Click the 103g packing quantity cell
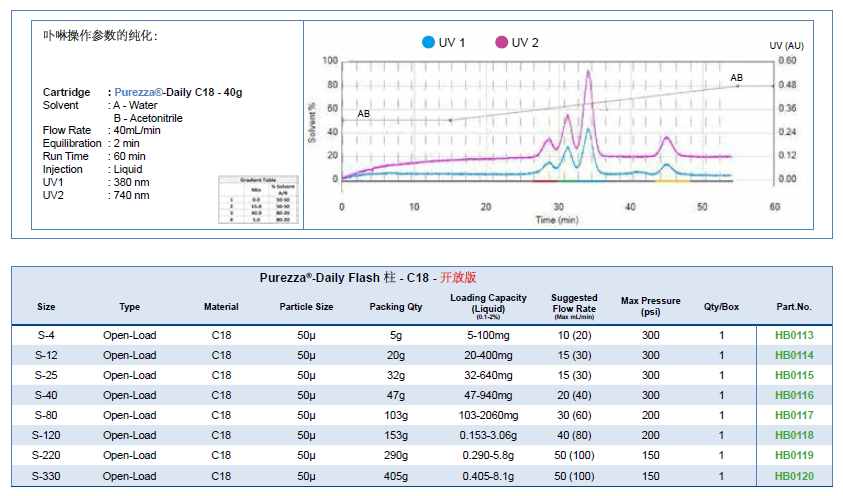The image size is (843, 496). tap(396, 415)
